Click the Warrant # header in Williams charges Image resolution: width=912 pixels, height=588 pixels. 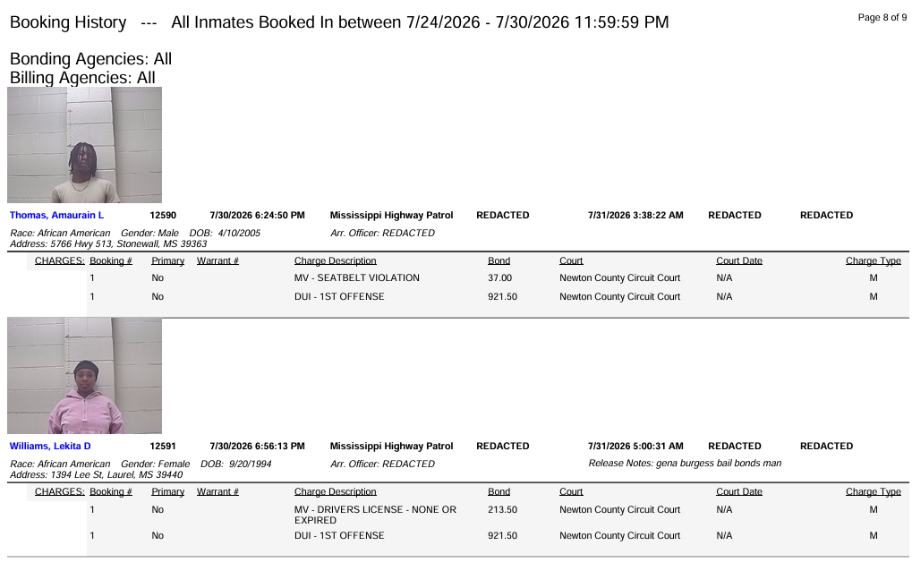coord(217,491)
